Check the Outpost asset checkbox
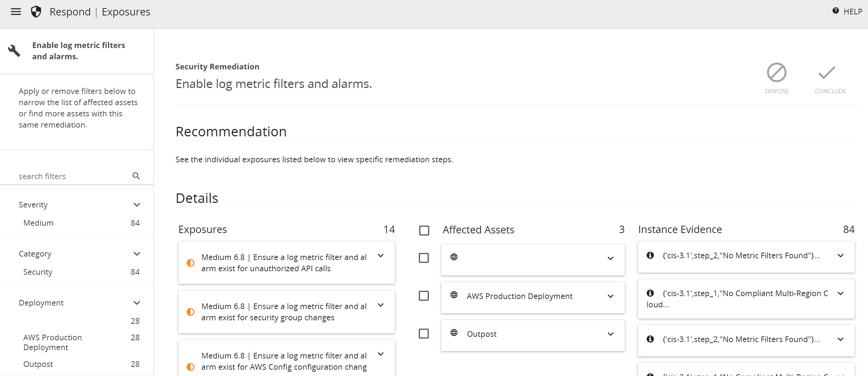Image resolution: width=868 pixels, height=376 pixels. [x=424, y=334]
